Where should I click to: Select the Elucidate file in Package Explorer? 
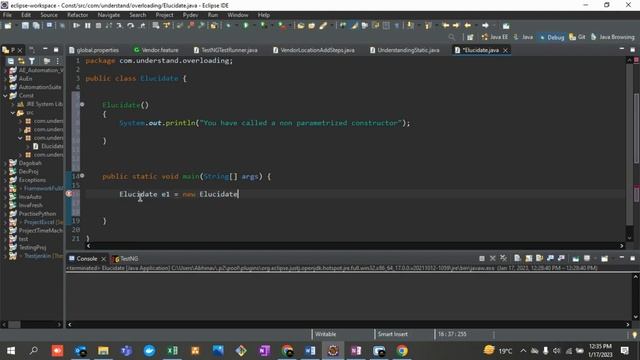pos(48,146)
